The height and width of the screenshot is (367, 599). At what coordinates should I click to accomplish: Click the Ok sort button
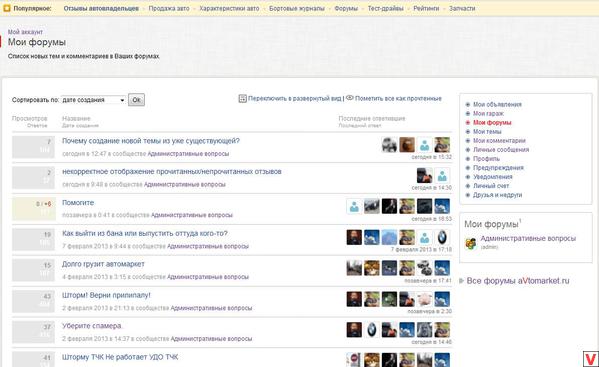point(136,100)
